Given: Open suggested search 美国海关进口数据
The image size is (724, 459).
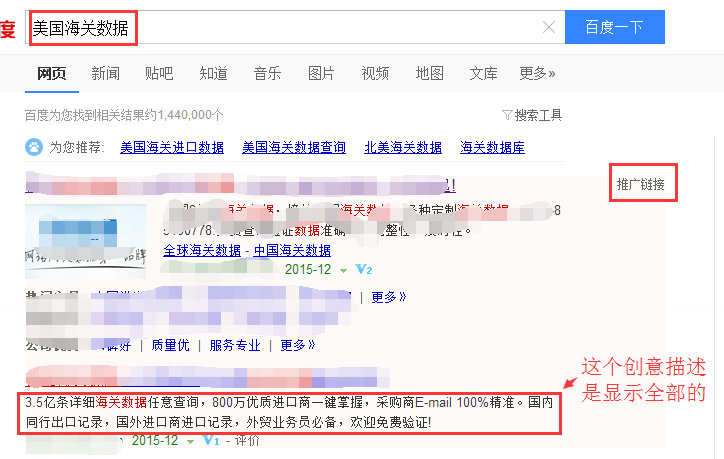Looking at the screenshot, I should [172, 148].
